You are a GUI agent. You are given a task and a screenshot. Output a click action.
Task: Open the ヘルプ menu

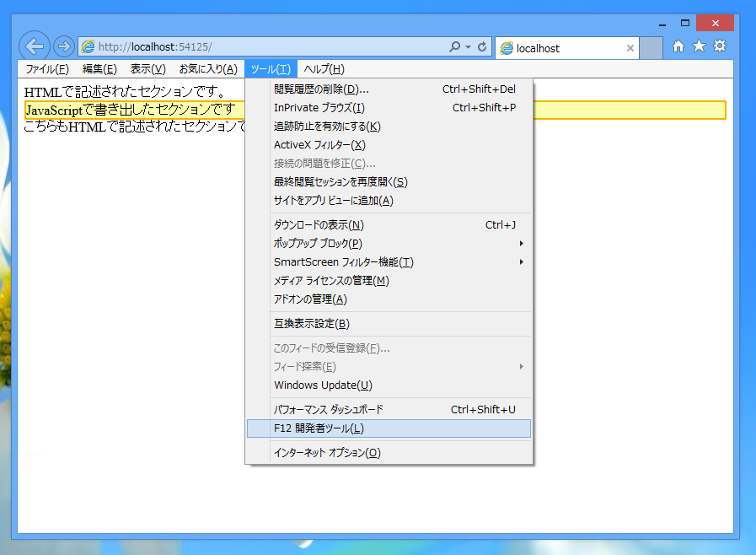[324, 68]
